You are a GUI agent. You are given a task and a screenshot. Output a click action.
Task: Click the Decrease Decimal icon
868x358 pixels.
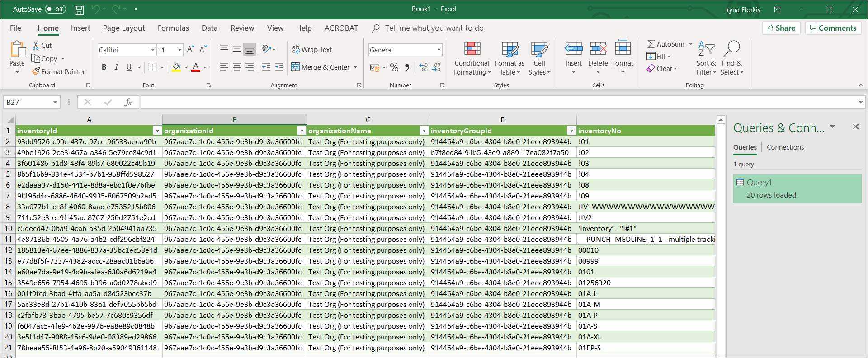[x=436, y=68]
